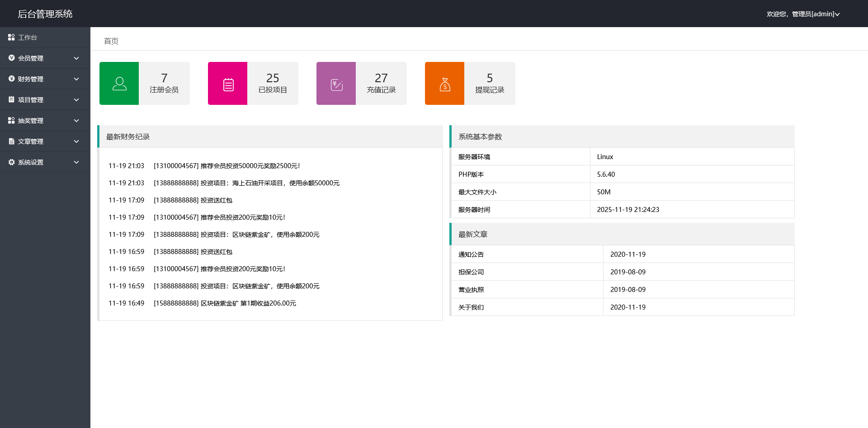Open the 工作台 menu item

point(28,38)
